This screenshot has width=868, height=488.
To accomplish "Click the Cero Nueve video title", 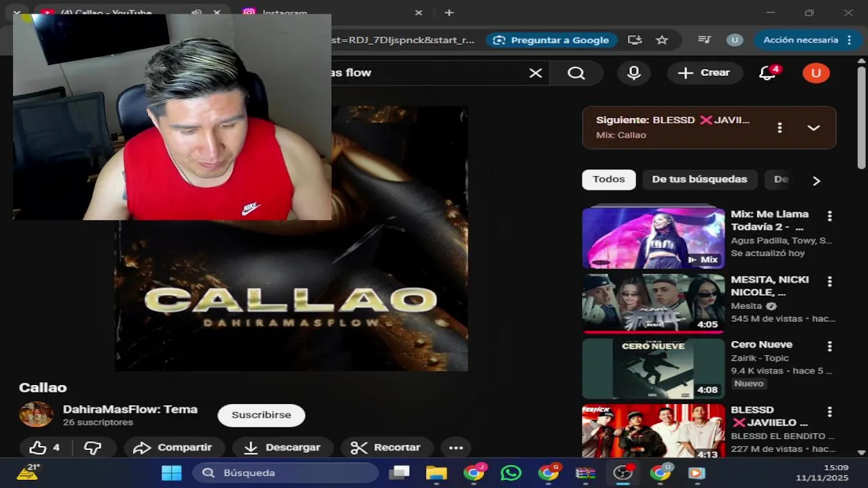I will (762, 344).
